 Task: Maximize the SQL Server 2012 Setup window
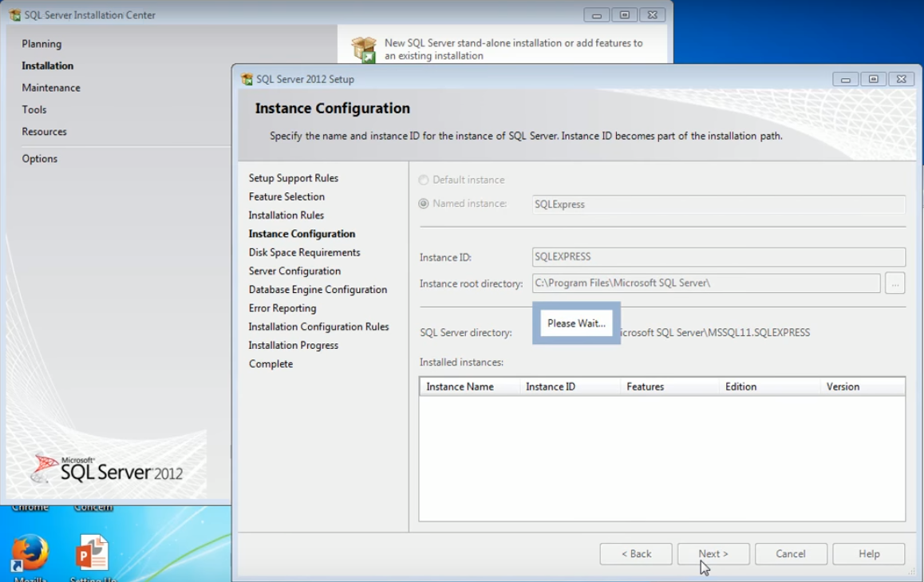[x=873, y=79]
